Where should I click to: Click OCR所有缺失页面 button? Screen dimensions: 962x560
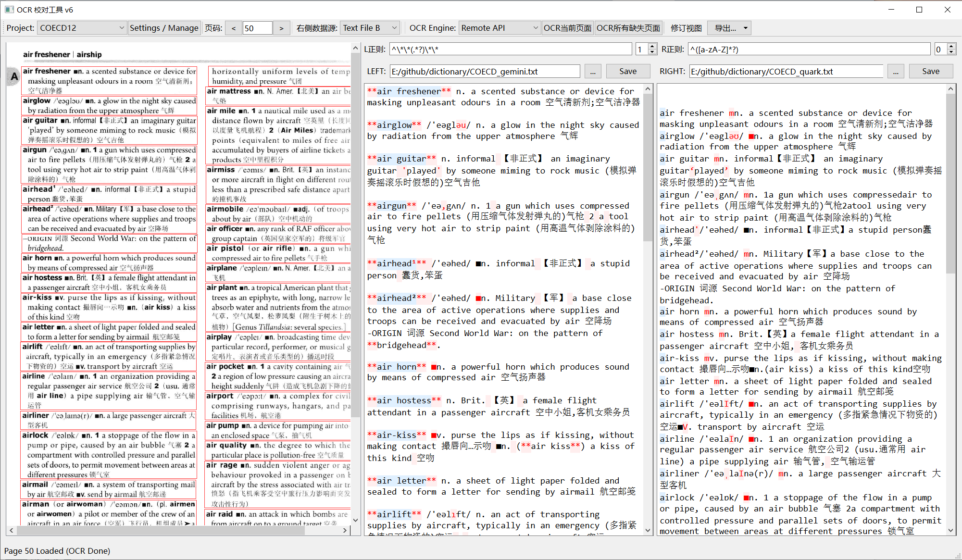(x=628, y=28)
